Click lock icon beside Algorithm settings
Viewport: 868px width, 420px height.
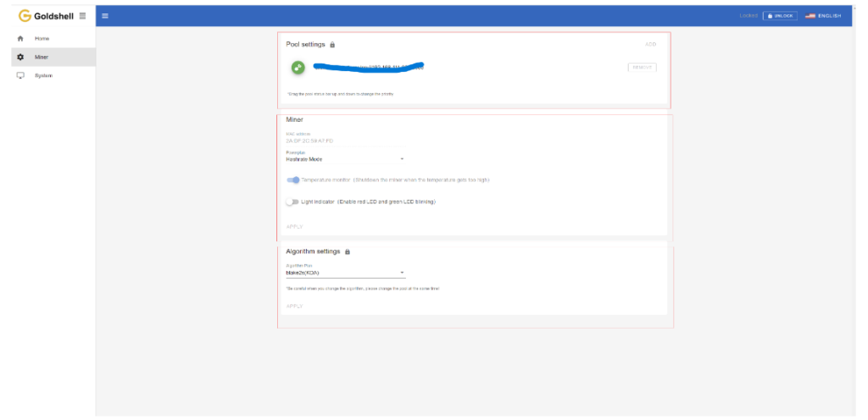348,251
